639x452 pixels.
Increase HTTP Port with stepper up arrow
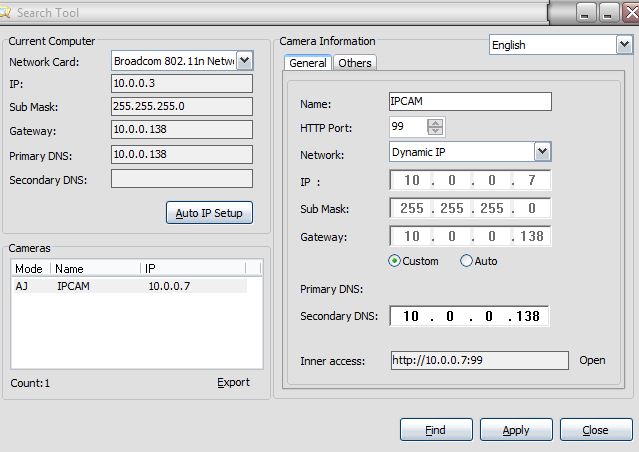(435, 123)
